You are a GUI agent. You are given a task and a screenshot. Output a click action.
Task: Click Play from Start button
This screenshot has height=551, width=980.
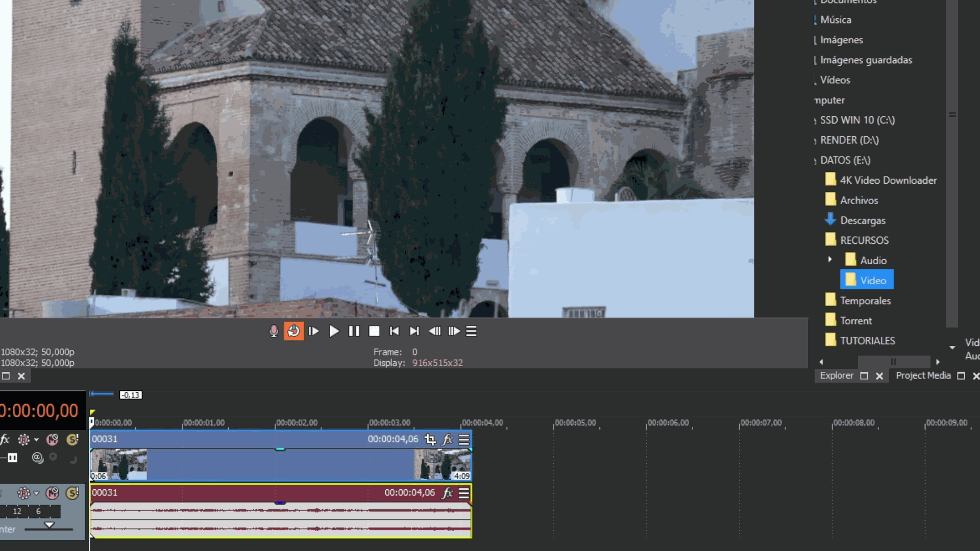313,331
